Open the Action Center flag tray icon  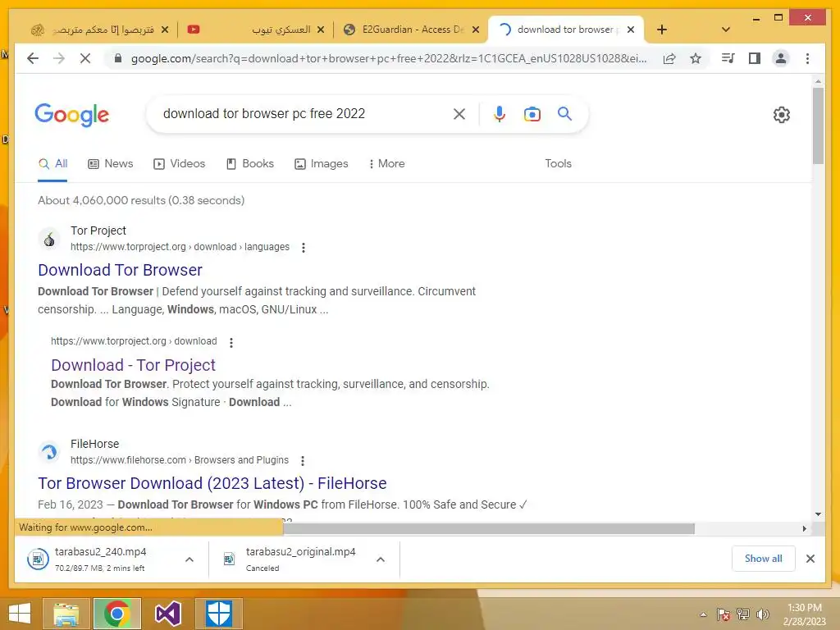pos(724,614)
